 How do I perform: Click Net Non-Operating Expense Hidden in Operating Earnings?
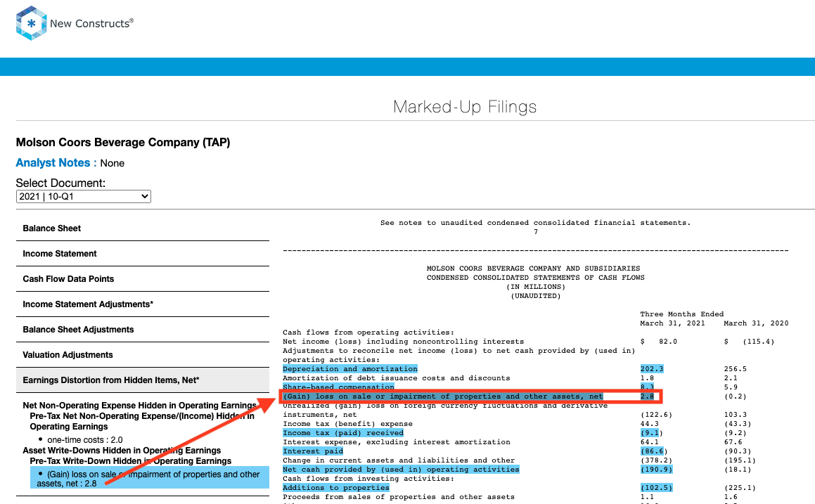pyautogui.click(x=139, y=406)
